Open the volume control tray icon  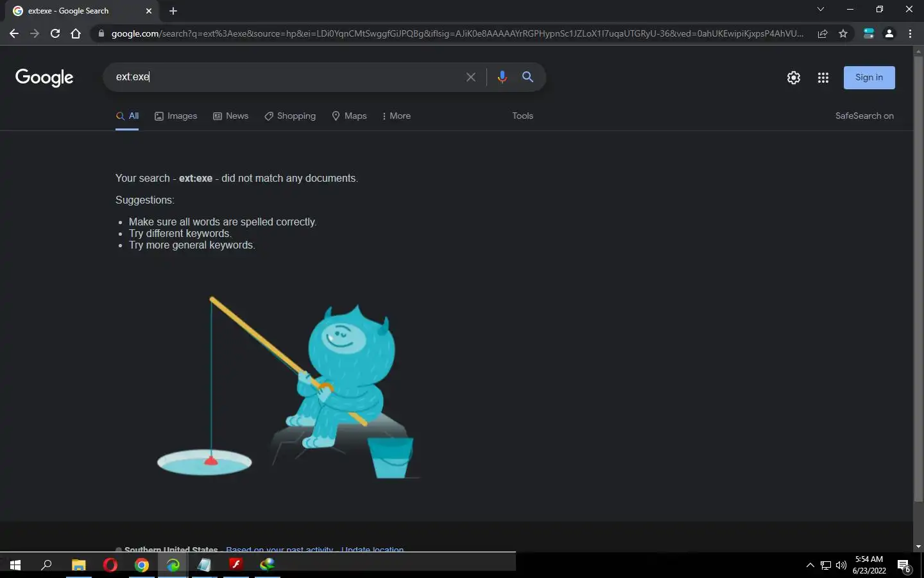pos(841,566)
